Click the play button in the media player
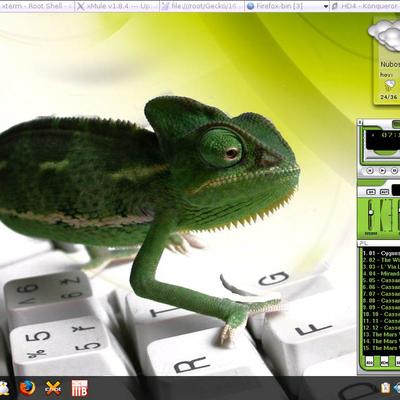 [x=382, y=171]
